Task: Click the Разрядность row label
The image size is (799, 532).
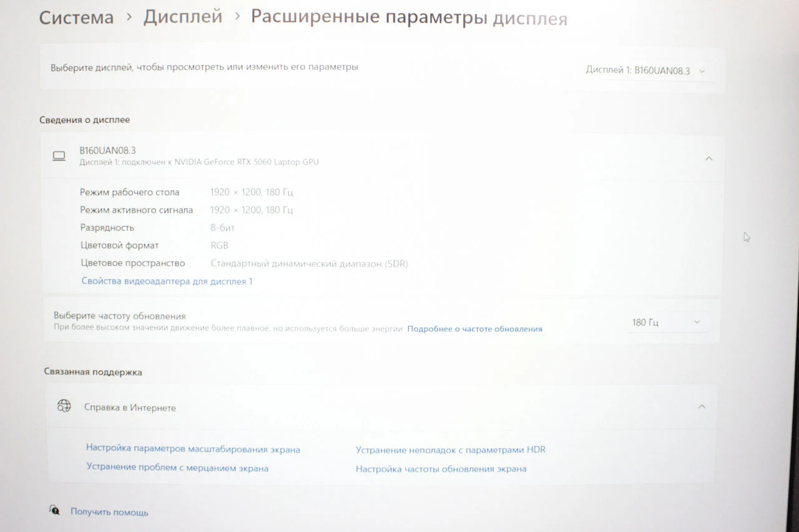Action: 107,228
